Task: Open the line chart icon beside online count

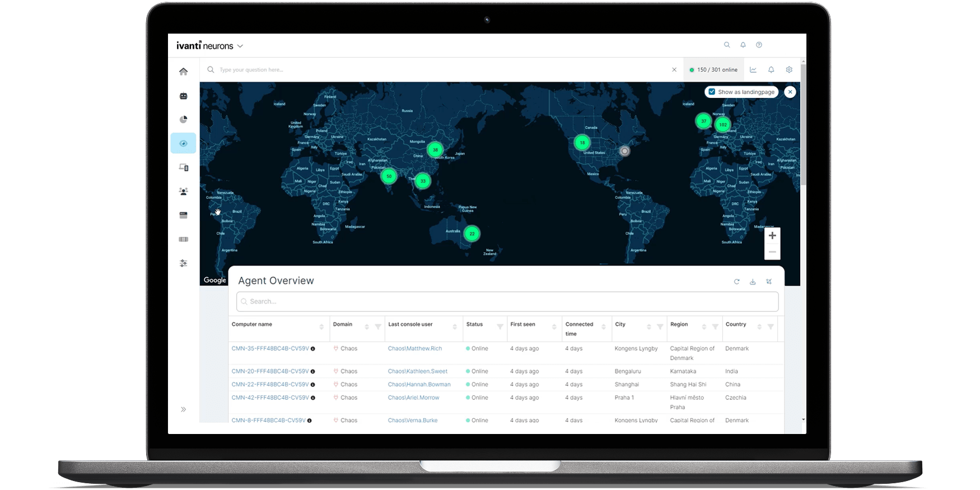Action: pyautogui.click(x=753, y=70)
